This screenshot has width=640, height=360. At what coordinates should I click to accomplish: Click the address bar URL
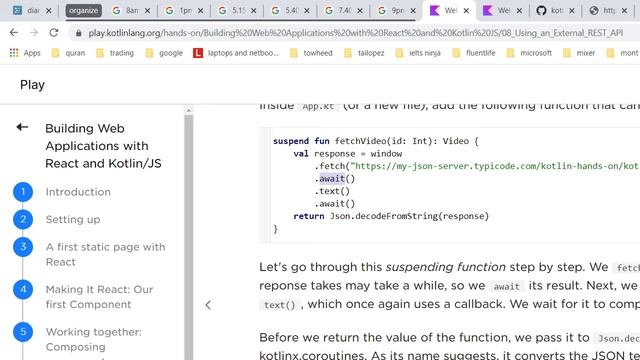pyautogui.click(x=356, y=33)
